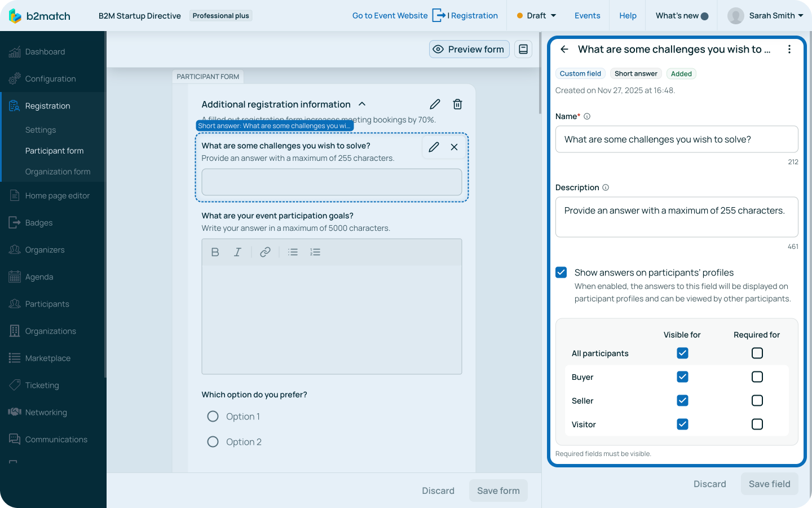Viewport: 812px width, 508px height.
Task: Select the Option 1 radio button
Action: pyautogui.click(x=213, y=416)
